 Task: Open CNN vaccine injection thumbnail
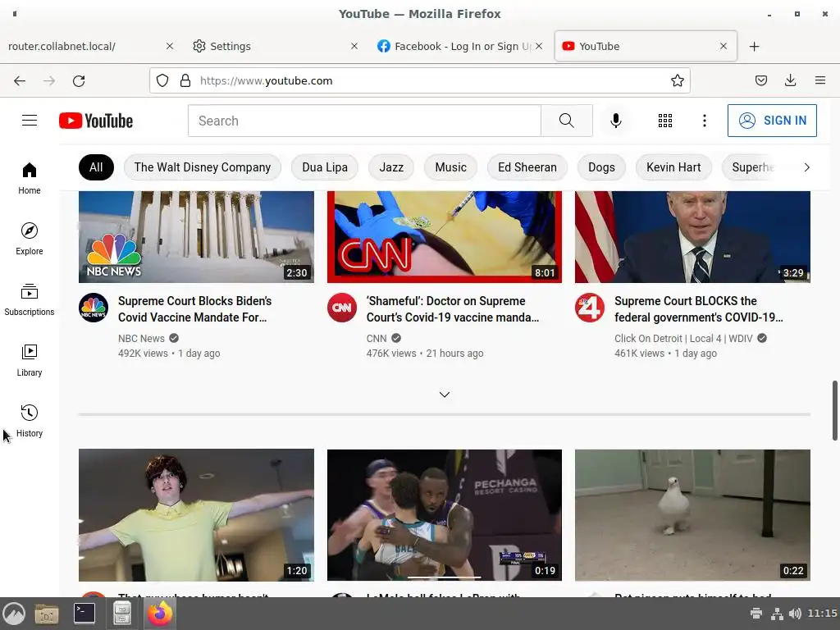click(x=444, y=237)
